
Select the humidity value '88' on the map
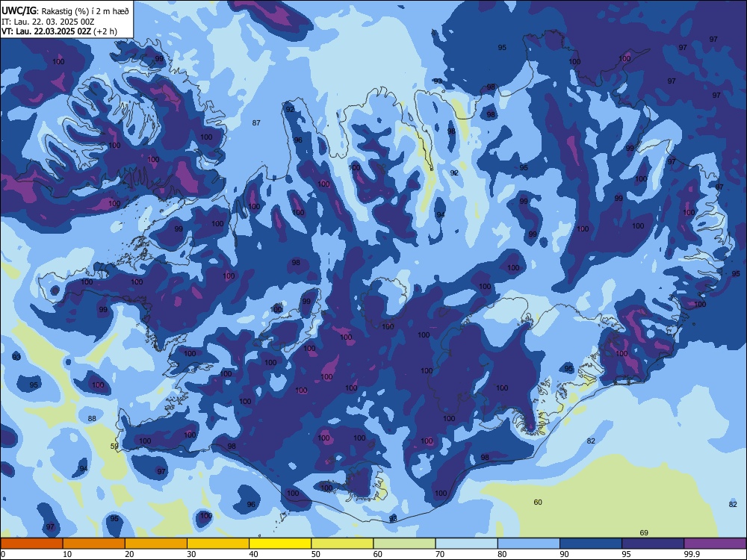92,419
